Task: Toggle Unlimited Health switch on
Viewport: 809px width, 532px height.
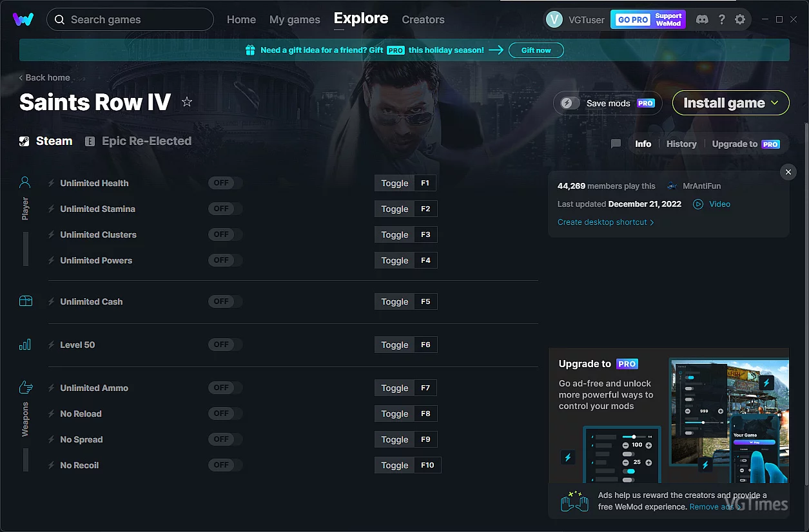Action: [x=225, y=183]
